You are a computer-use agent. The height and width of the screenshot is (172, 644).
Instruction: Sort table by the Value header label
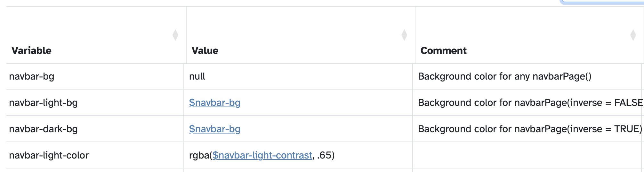pos(205,51)
